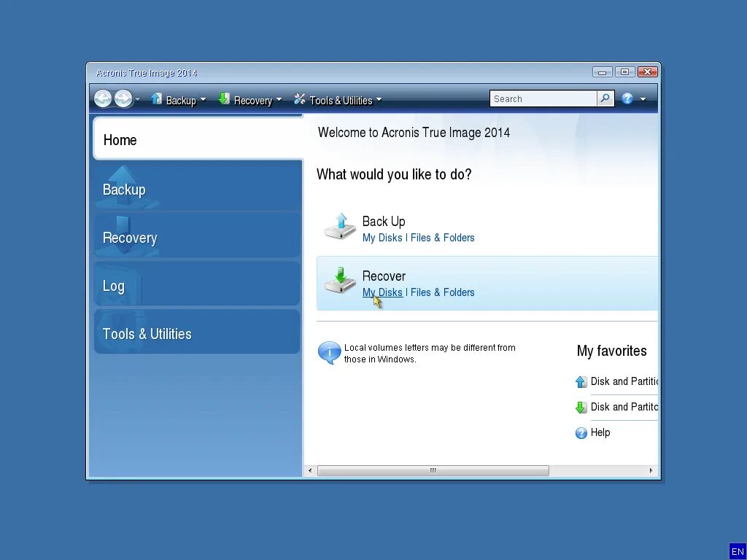Screen dimensions: 747x560
Task: Click the Recovery toolbar menu label
Action: pos(253,101)
